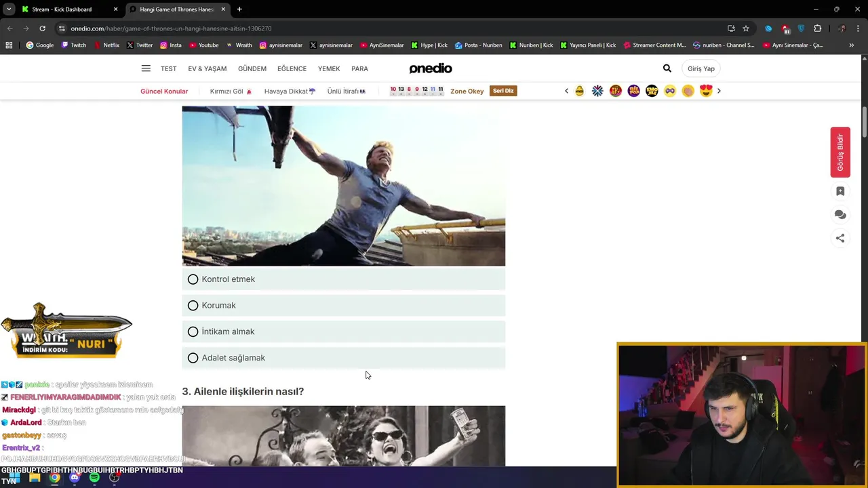Open the Kırmızı Göl topic link

coord(231,91)
